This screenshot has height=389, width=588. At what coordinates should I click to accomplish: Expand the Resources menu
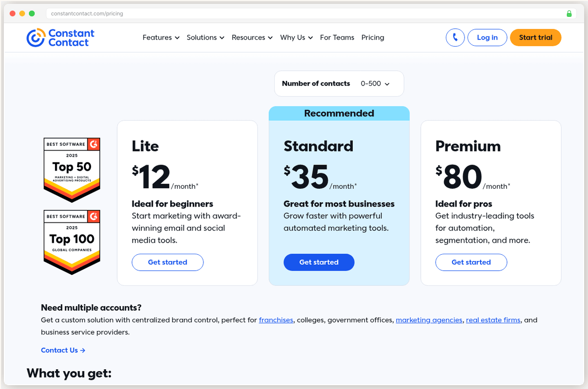tap(252, 37)
